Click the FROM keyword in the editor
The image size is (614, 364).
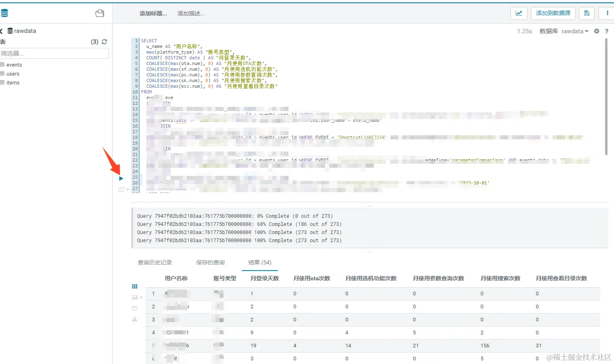(146, 92)
